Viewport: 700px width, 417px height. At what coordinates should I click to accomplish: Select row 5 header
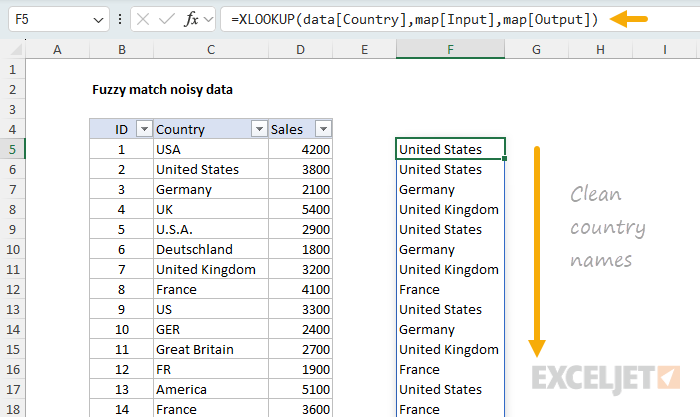pyautogui.click(x=12, y=149)
